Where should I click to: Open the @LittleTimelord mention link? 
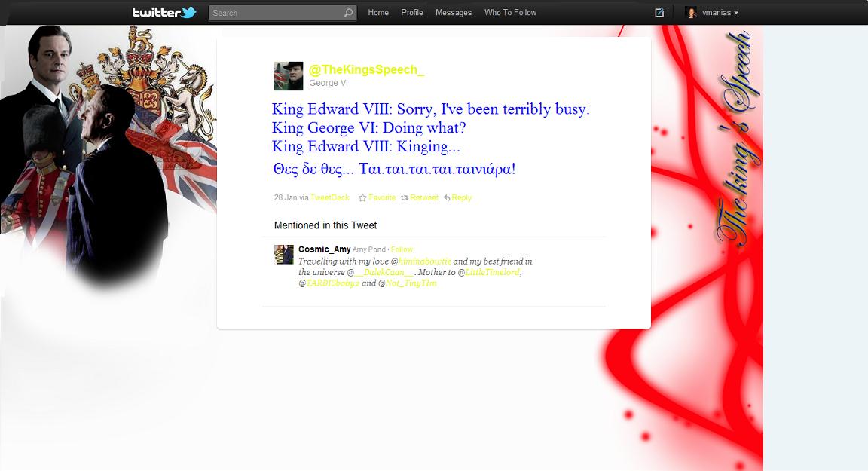coord(492,272)
